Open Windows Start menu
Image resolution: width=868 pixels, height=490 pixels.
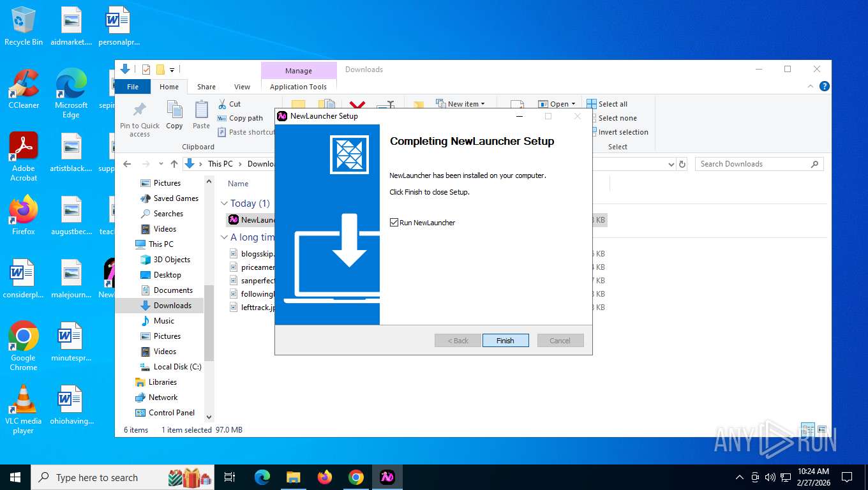15,477
